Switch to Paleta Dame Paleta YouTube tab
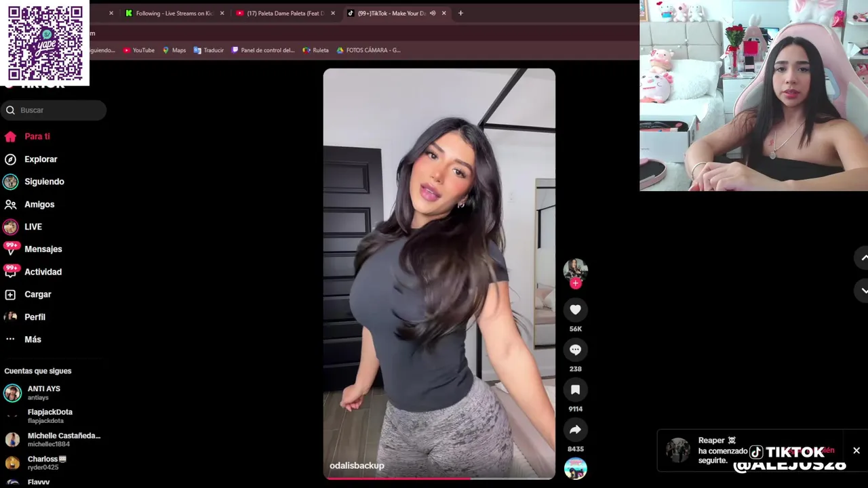 [285, 13]
